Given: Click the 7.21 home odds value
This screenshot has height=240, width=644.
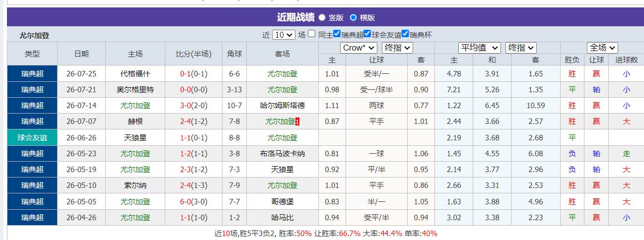Looking at the screenshot, I should 454,89.
